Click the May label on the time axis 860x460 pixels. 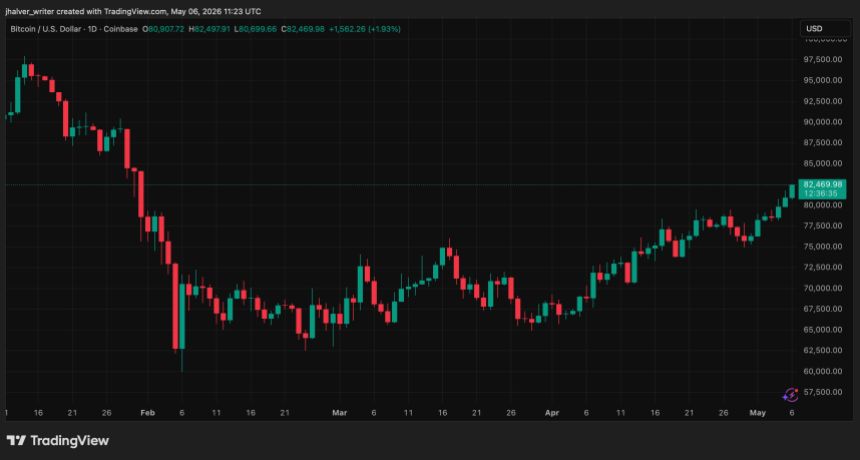757,413
